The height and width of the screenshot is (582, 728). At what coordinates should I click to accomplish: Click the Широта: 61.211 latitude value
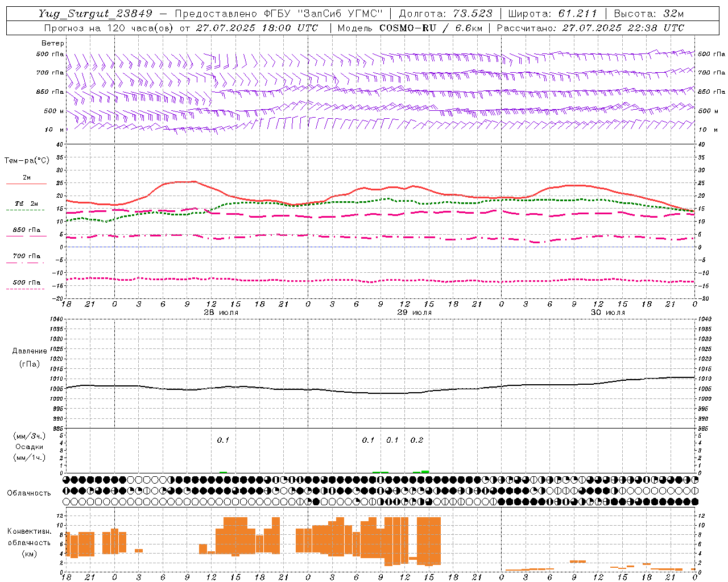pyautogui.click(x=553, y=14)
